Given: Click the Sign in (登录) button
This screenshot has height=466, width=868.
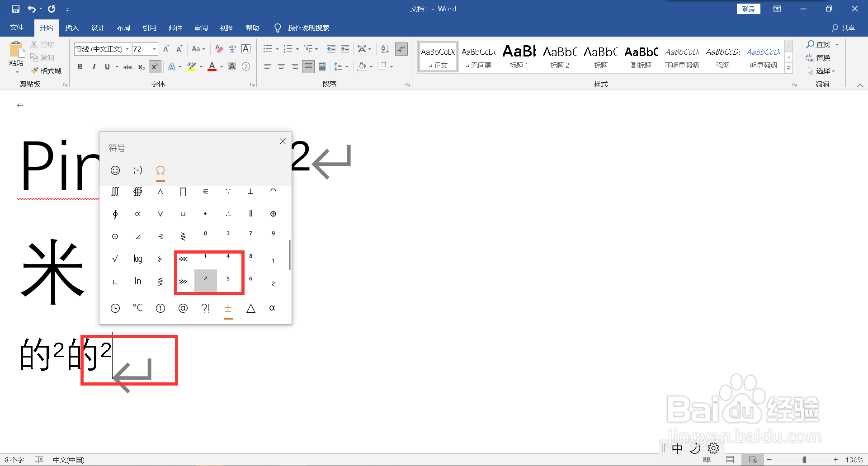Looking at the screenshot, I should [748, 9].
